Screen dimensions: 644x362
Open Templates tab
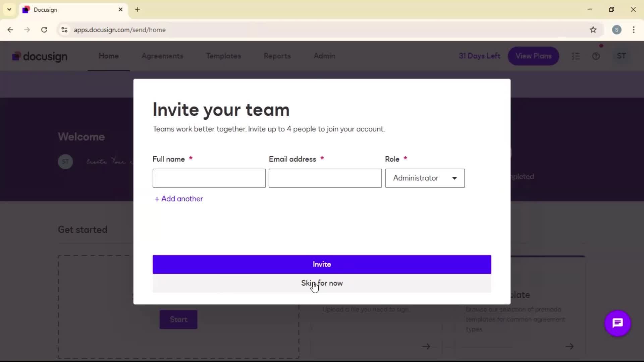(x=223, y=56)
